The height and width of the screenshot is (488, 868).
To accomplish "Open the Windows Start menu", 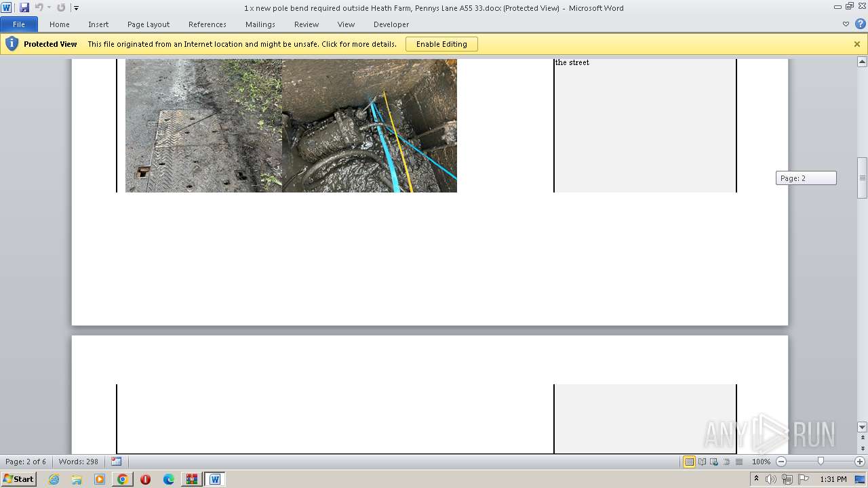I will (x=18, y=479).
